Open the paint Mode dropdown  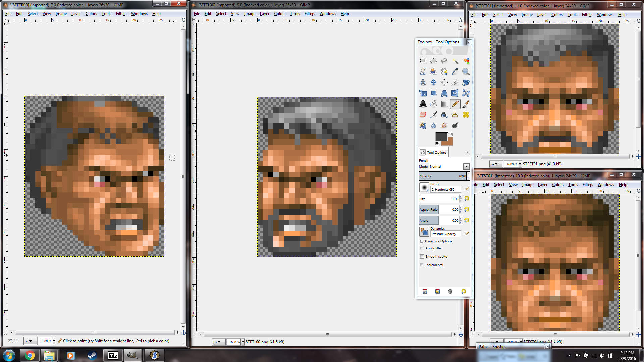[x=466, y=167]
